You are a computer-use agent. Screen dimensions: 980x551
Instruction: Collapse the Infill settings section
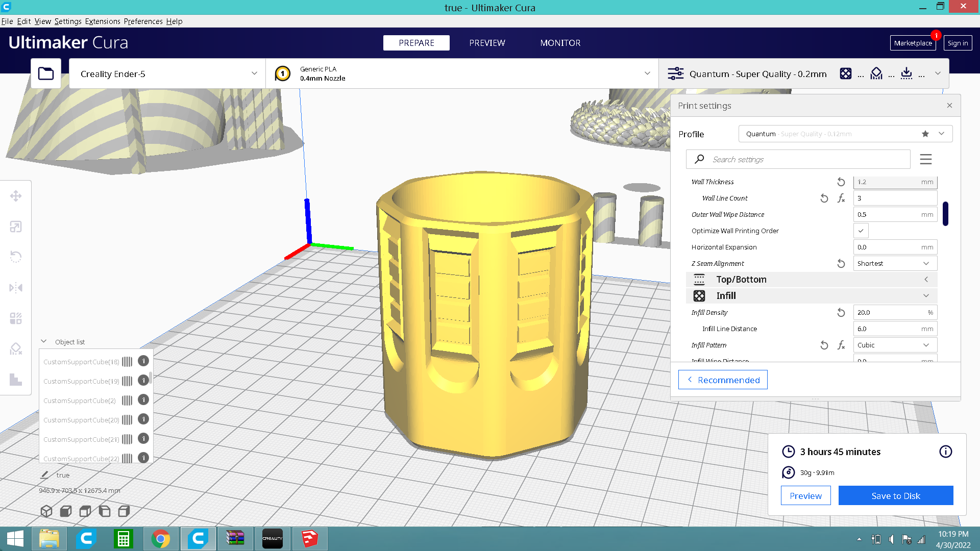[812, 296]
